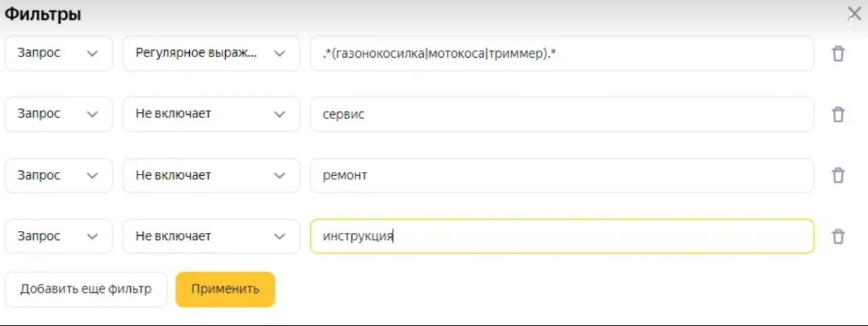This screenshot has height=326, width=868.
Task: Expand 'Не включает' dropdown beside 'сервис'
Action: pos(211,114)
